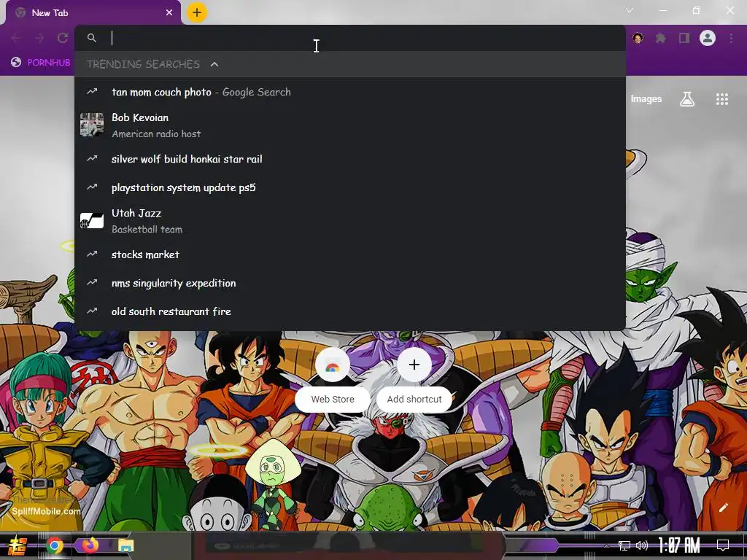Choose 'silver wolf build honkai star rail'
The image size is (747, 560).
[349, 159]
